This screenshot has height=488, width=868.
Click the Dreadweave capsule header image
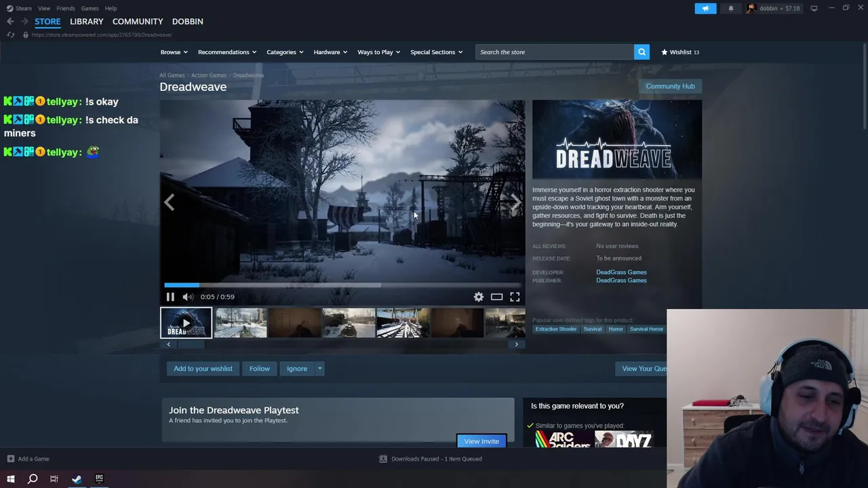617,140
